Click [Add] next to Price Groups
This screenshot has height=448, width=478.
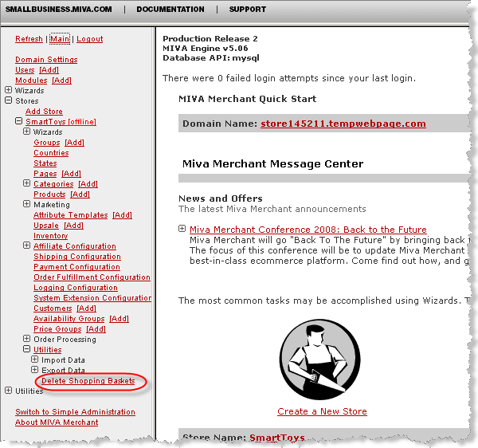[96, 329]
